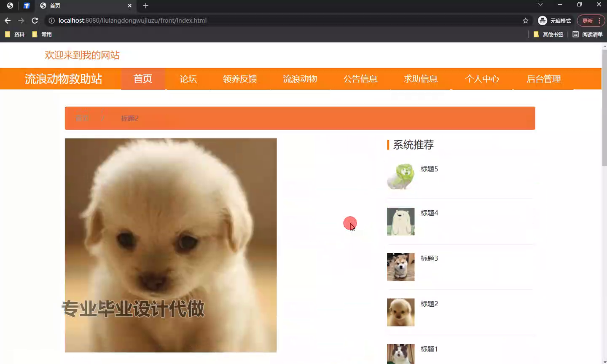Click the 标题4 recommendation title
Screen dimensions: 607x364
429,213
